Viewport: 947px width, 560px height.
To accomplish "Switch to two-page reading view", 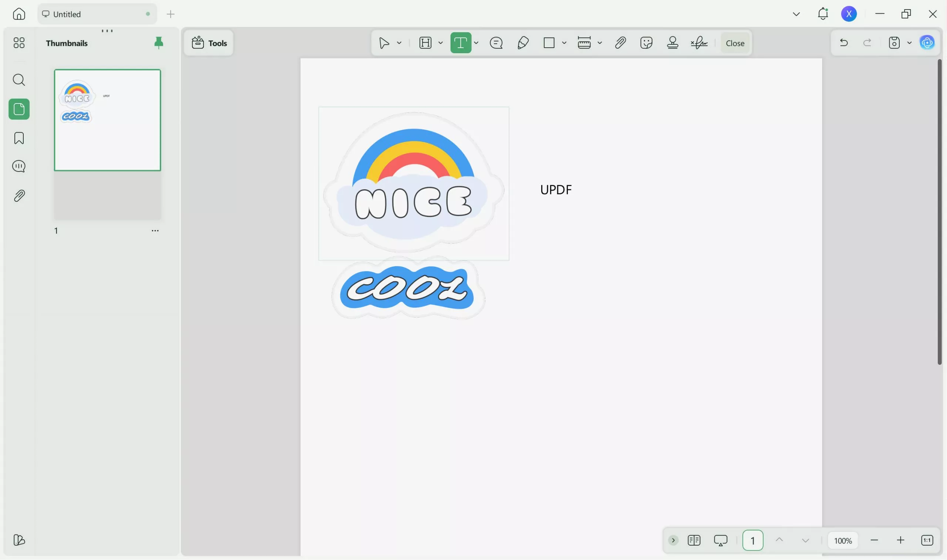I will pos(694,540).
